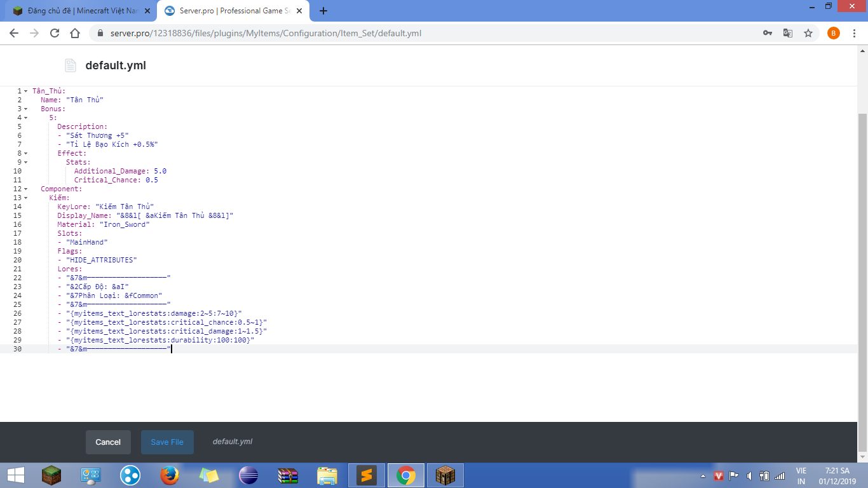Save the file with Save File
Screen dimensions: 868x488
pos(167,442)
